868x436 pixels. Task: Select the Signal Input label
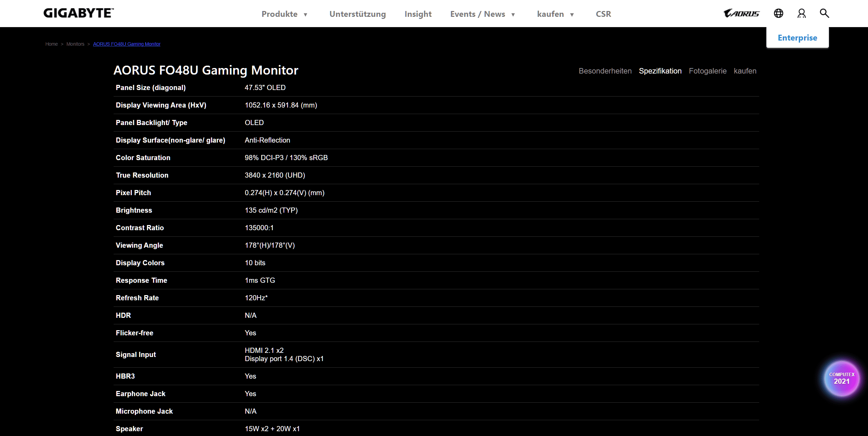136,355
